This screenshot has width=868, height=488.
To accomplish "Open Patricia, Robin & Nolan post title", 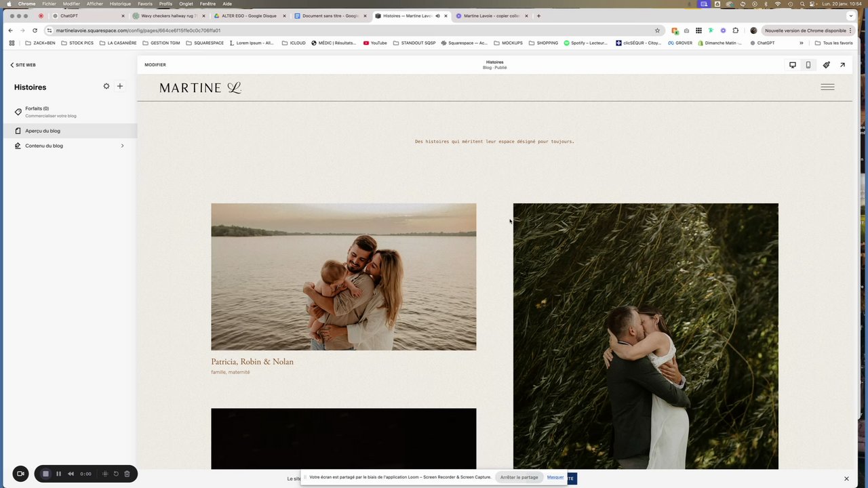I will [x=252, y=362].
